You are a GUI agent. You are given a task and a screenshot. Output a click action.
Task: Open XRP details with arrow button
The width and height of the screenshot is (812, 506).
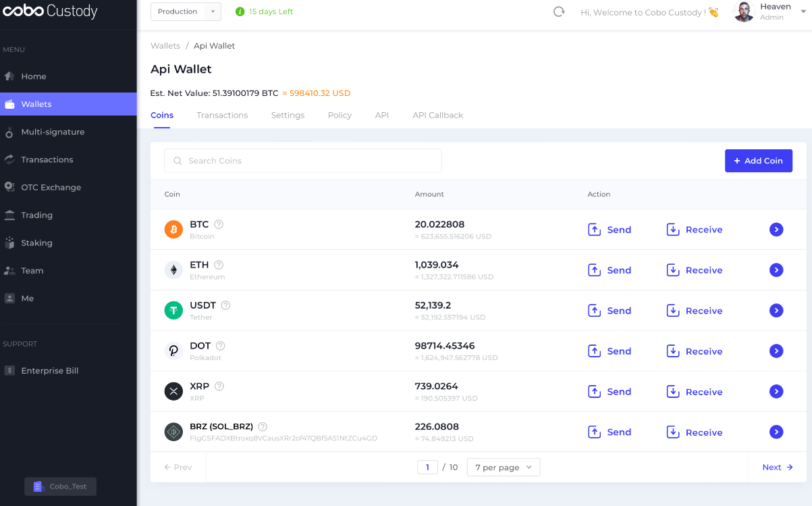[x=776, y=392]
